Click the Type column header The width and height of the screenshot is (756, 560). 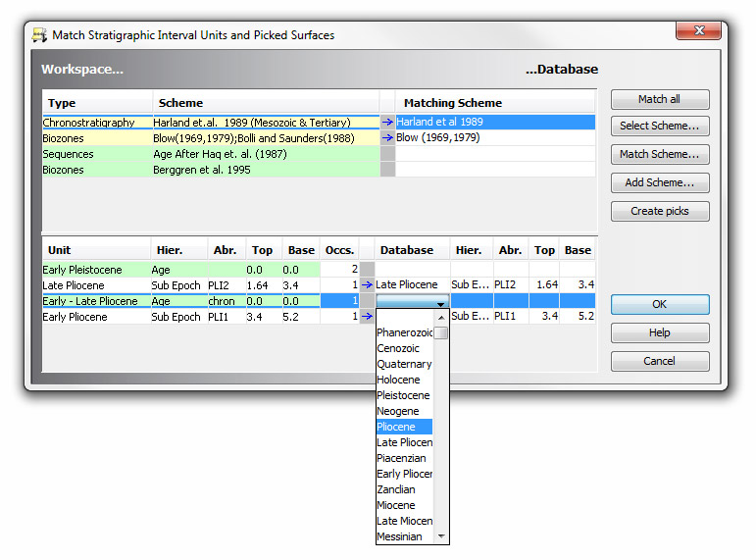coord(97,103)
